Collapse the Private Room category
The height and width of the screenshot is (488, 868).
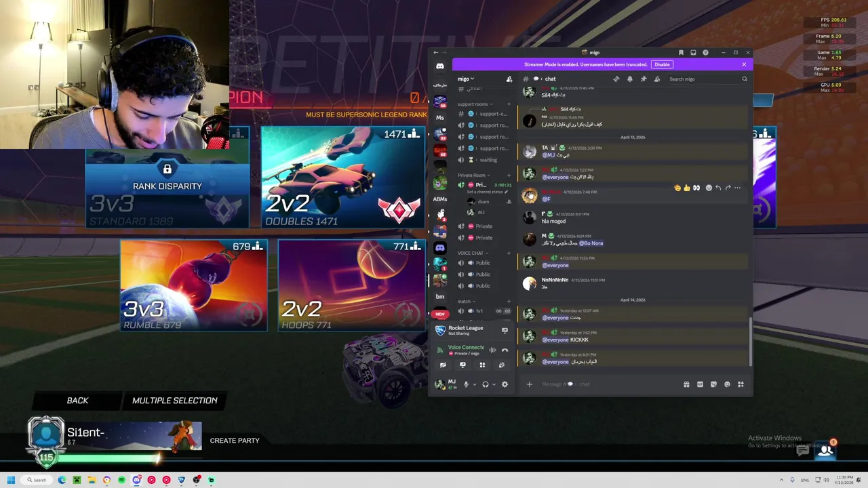click(x=473, y=176)
